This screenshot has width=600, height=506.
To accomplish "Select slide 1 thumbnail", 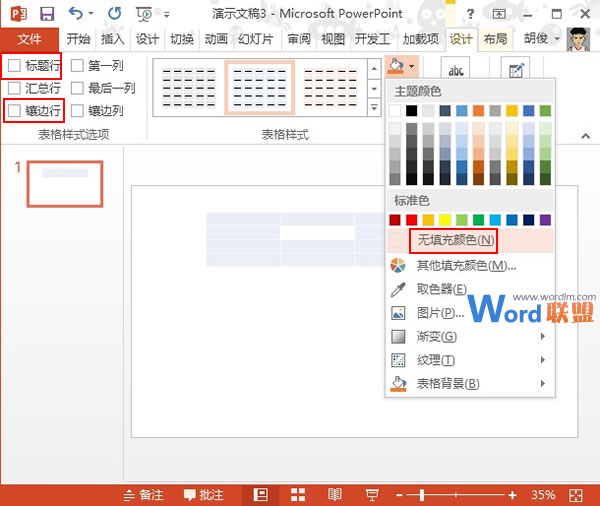I will click(65, 184).
